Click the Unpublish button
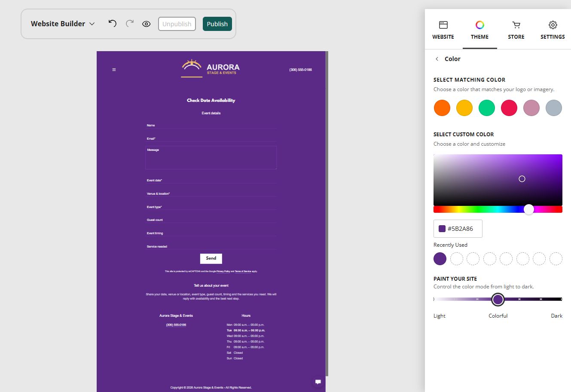This screenshot has height=392, width=571. point(177,24)
